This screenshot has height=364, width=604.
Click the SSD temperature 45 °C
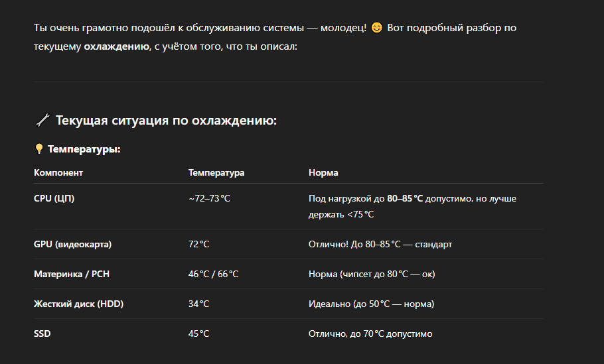pos(198,334)
